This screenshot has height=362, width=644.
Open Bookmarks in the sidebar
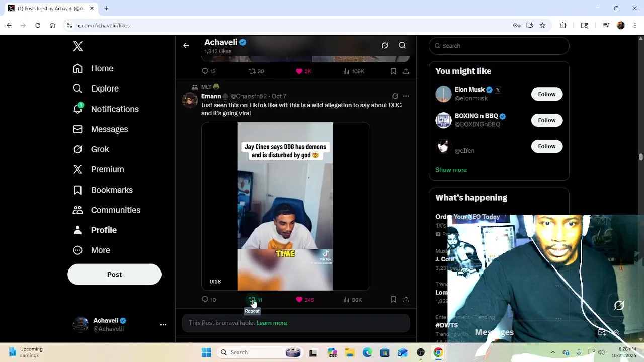click(103, 190)
